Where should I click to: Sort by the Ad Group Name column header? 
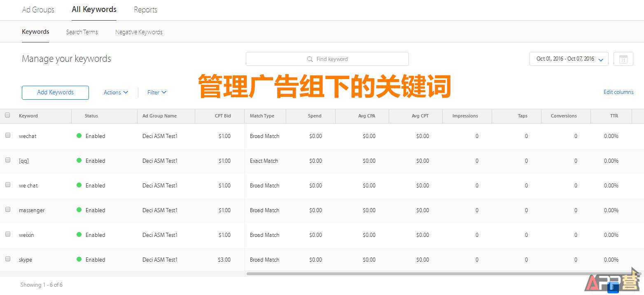pyautogui.click(x=159, y=116)
